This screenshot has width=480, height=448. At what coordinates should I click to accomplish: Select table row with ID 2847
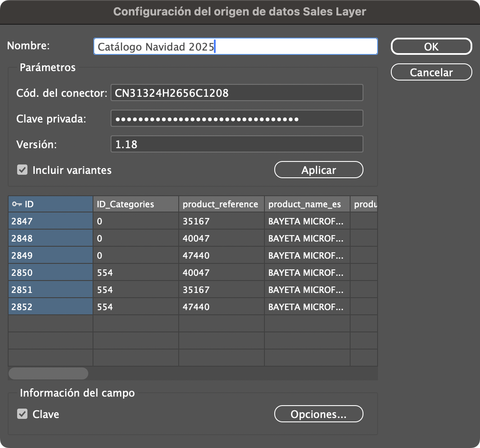tap(50, 221)
